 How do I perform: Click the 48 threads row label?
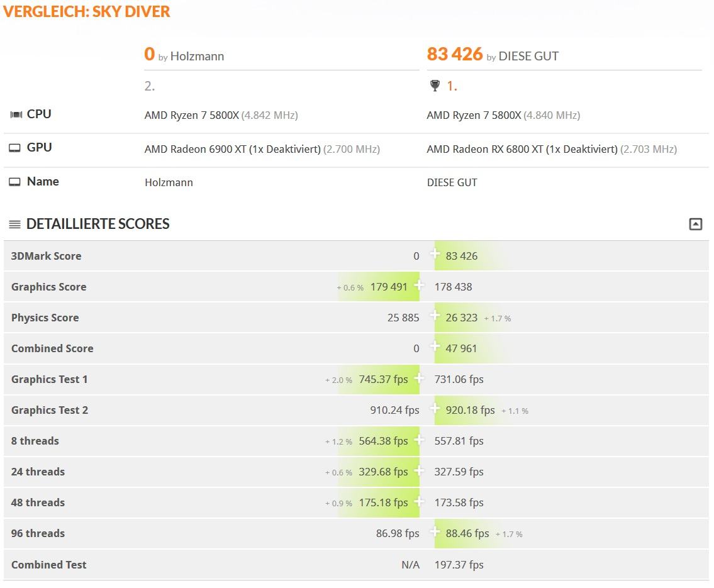pos(38,503)
